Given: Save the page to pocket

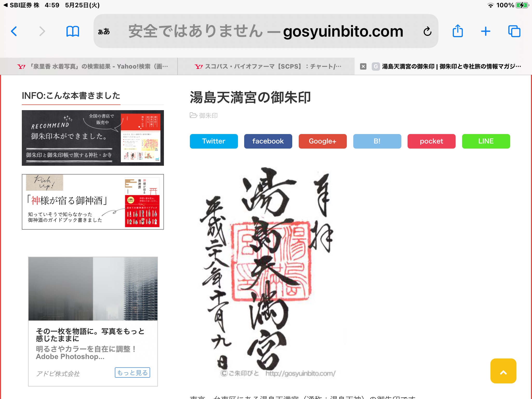Looking at the screenshot, I should tap(431, 141).
